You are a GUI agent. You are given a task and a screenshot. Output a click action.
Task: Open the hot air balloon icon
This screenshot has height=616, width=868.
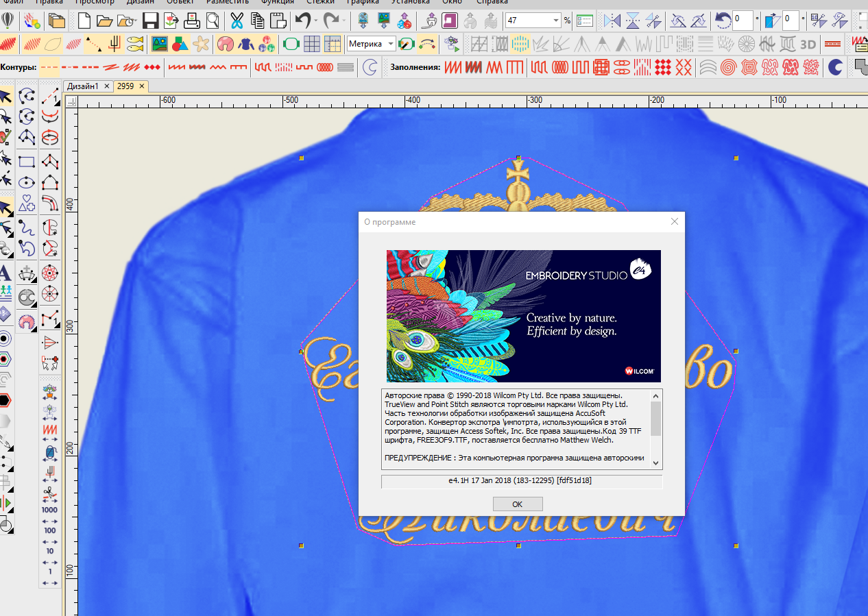point(8,21)
